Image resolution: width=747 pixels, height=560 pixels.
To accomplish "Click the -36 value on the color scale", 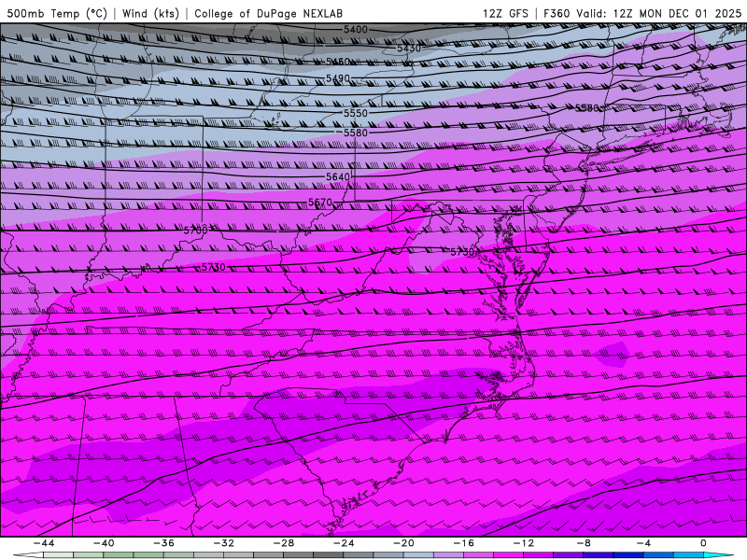I will tap(164, 543).
